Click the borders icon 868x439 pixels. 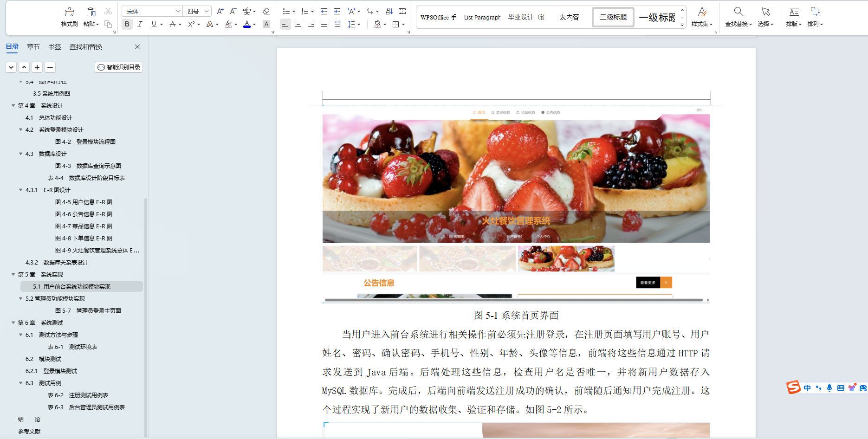(396, 24)
